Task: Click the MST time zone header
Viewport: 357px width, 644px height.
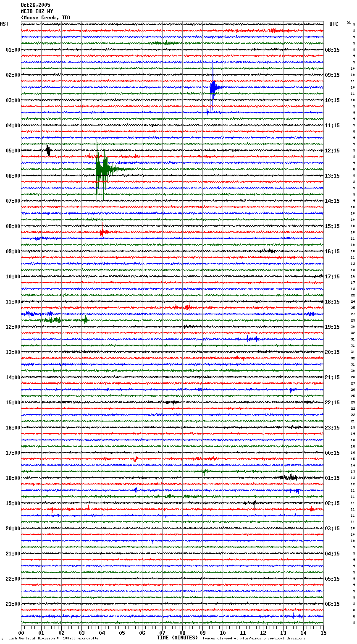Action: (x=4, y=24)
